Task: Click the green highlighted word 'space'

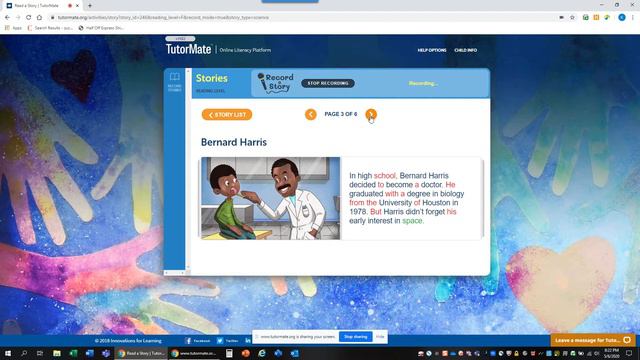Action: point(412,221)
